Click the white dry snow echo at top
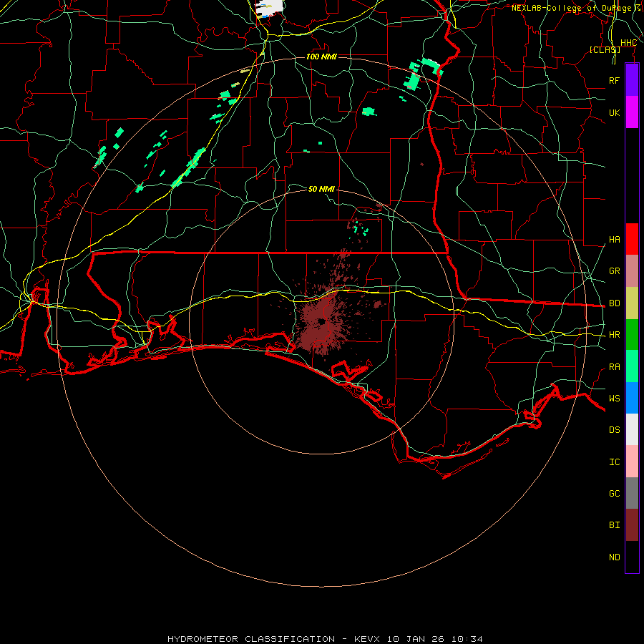 [x=270, y=7]
